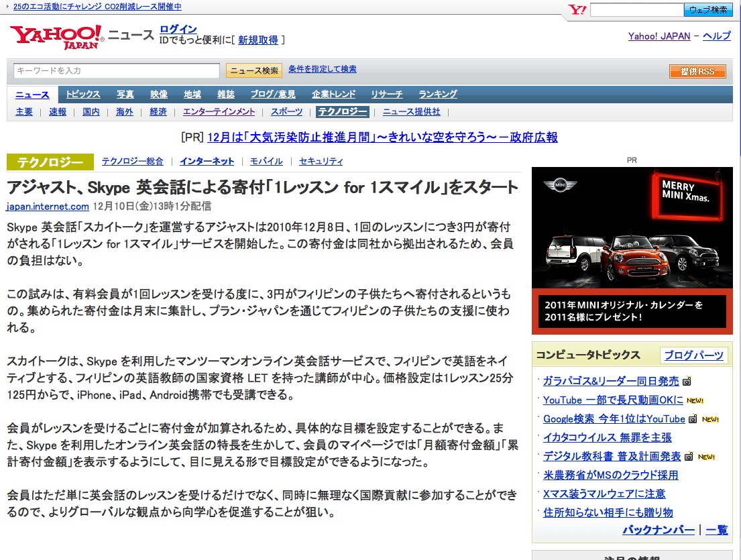741x560 pixels.
Task: Open camera icon next to ガラパゴス&リーダー同日発売
Action: point(687,381)
